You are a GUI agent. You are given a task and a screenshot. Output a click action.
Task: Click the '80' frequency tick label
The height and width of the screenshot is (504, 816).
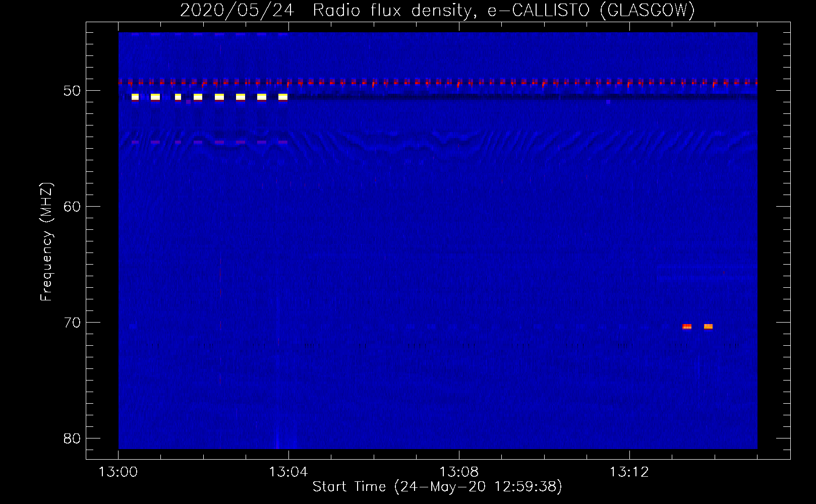tap(72, 438)
